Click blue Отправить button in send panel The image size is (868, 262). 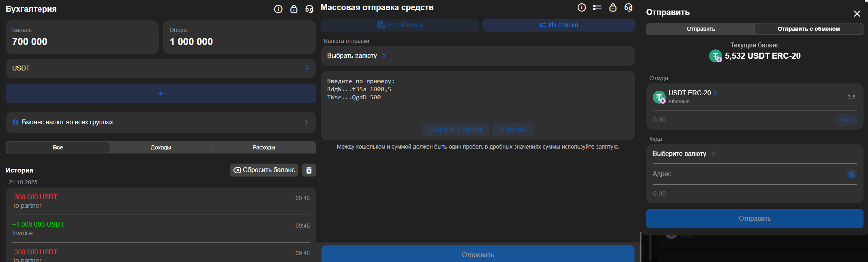coord(755,219)
